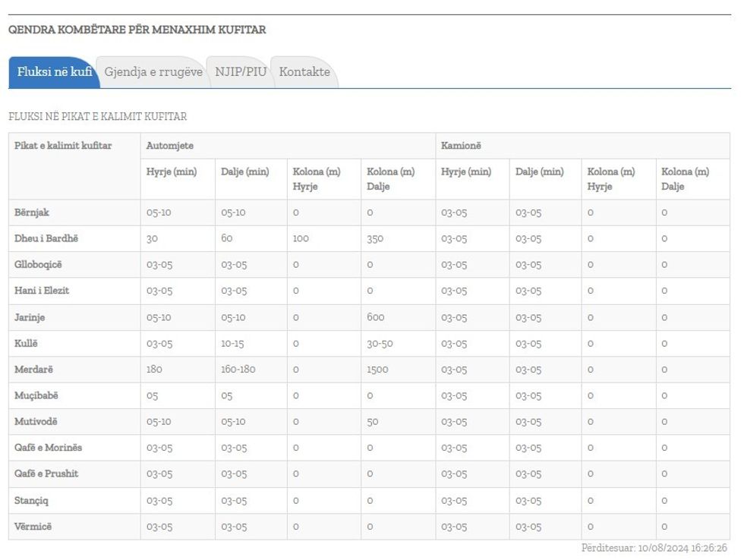
Task: Click Merdarë's 180 minute entry wait cell
Action: 154,370
